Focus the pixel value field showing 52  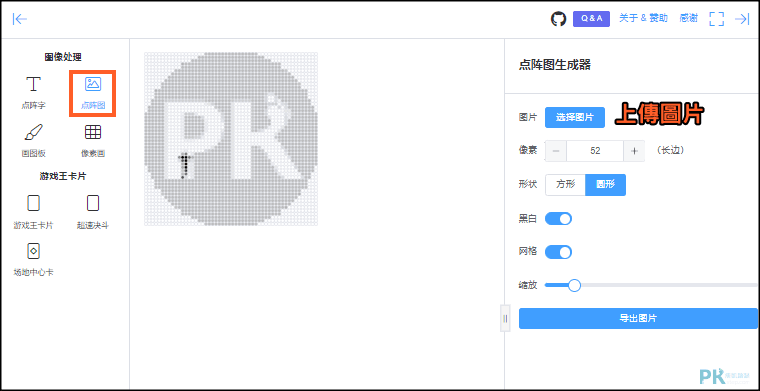(x=595, y=151)
